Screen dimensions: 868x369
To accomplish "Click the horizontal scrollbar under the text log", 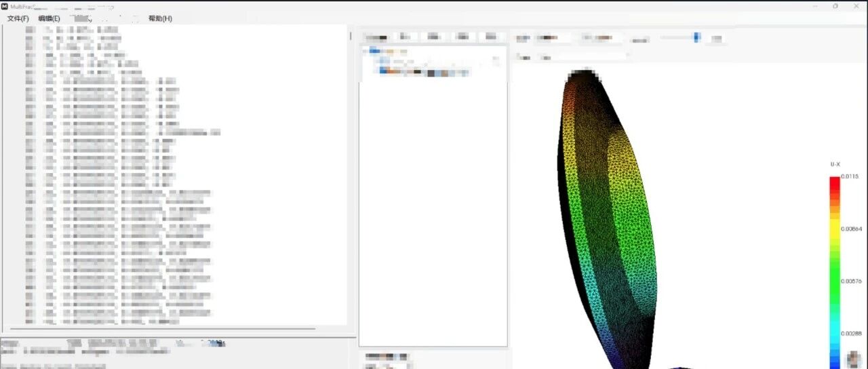I will [x=163, y=329].
